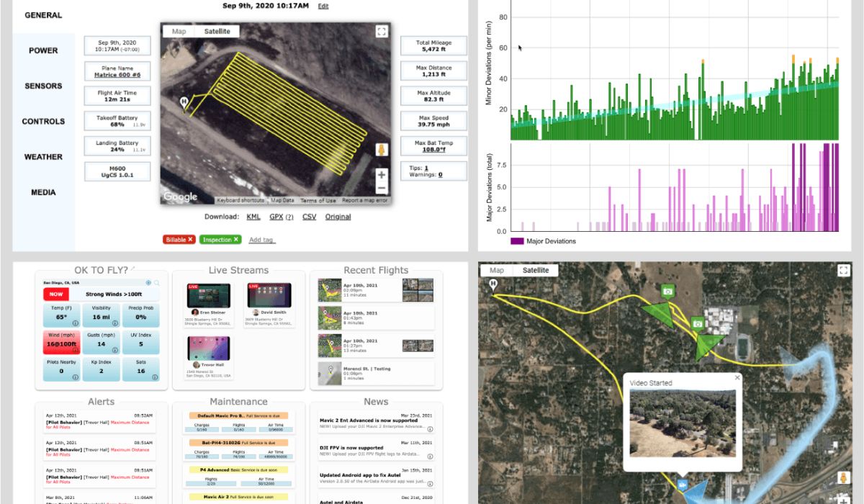
Task: Select Satellite view on bottom map
Action: (535, 271)
